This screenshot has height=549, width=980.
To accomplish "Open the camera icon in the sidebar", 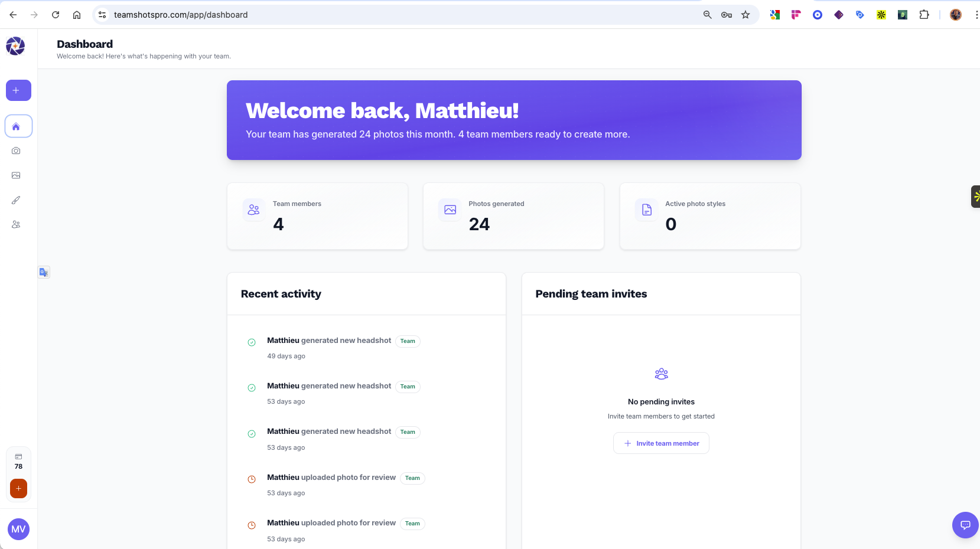I will pos(16,151).
